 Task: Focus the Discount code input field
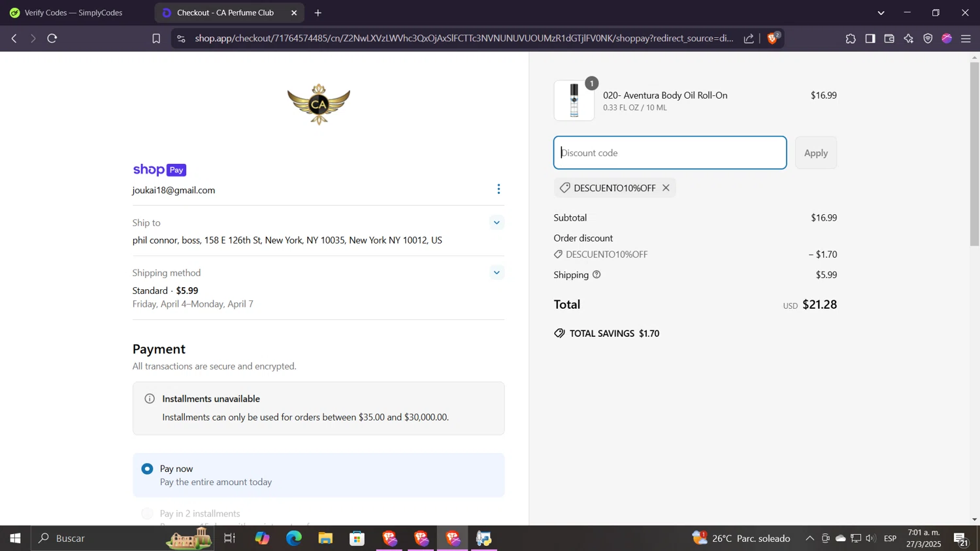coord(670,153)
